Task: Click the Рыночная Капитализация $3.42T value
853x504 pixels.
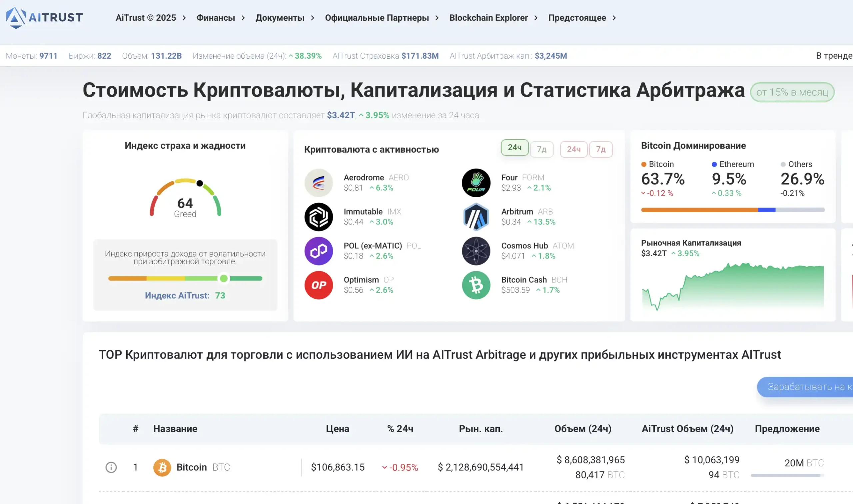Action: coord(654,253)
